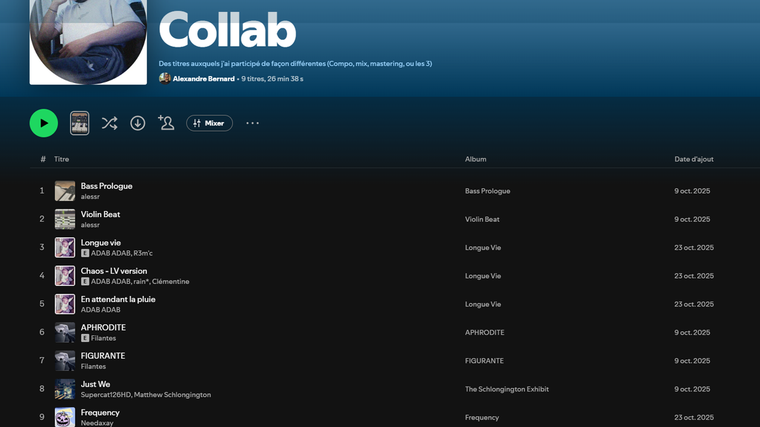The image size is (760, 427).
Task: Open the Mixer button
Action: click(209, 123)
